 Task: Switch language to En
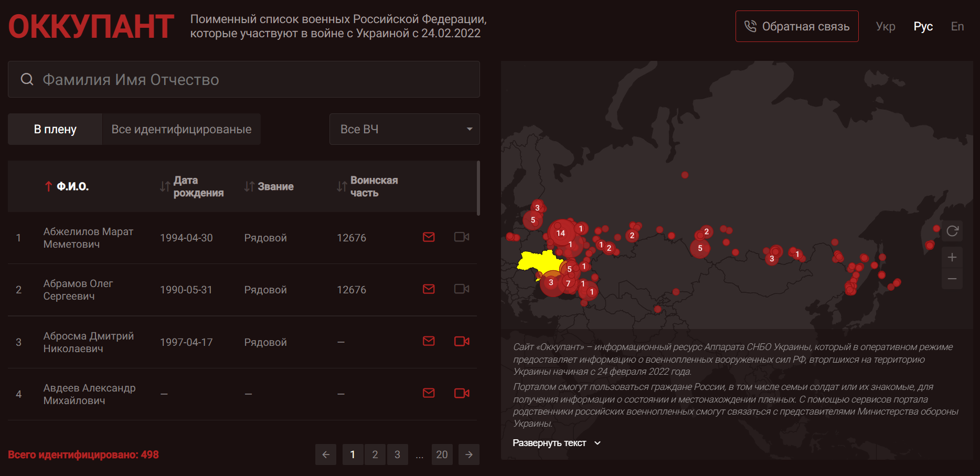coord(957,26)
